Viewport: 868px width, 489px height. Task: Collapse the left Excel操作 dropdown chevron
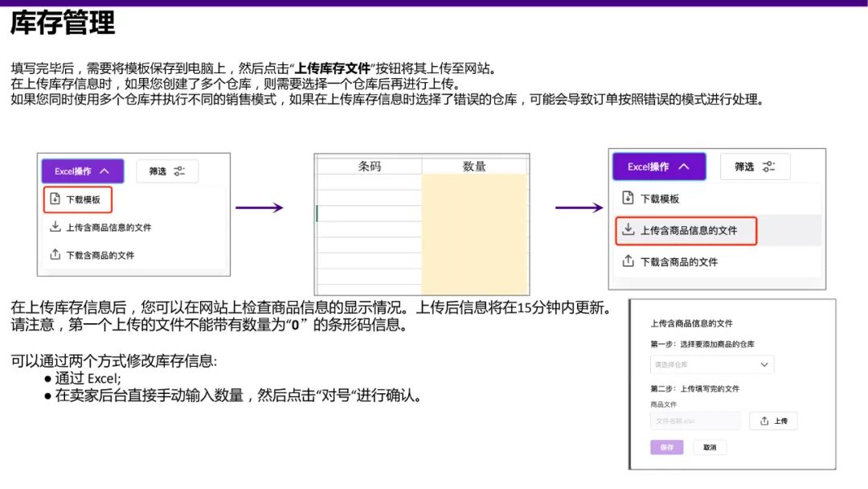pos(103,172)
